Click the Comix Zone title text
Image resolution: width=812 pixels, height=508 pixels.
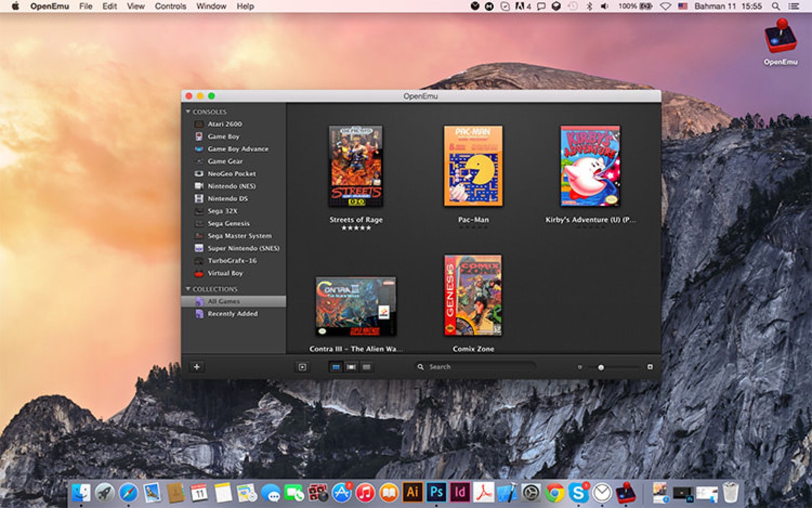pyautogui.click(x=473, y=349)
